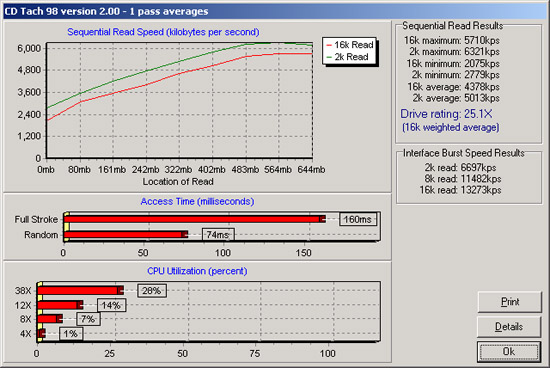The width and height of the screenshot is (550, 368).
Task: Click the 12X CPU utilization 14% label
Action: [111, 305]
